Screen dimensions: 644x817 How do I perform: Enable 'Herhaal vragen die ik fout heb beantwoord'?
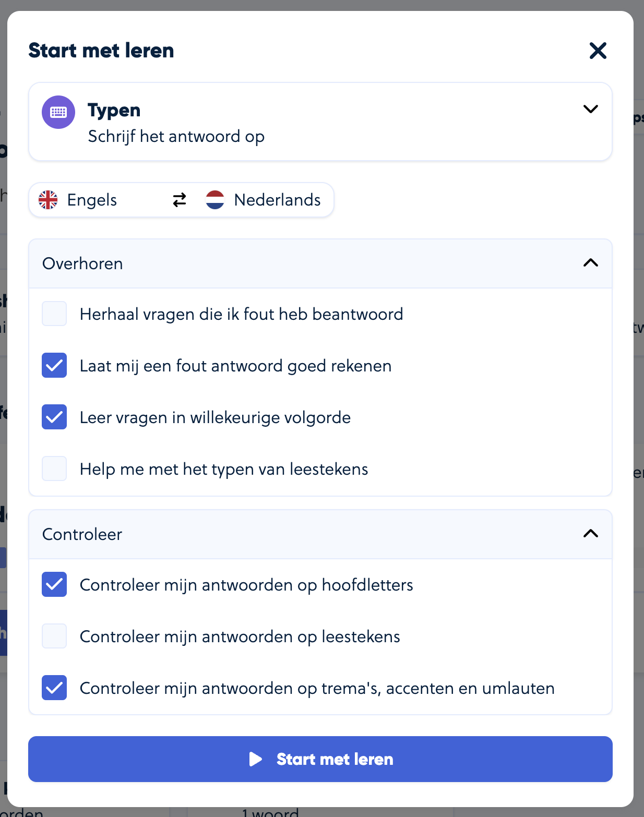pyautogui.click(x=54, y=314)
